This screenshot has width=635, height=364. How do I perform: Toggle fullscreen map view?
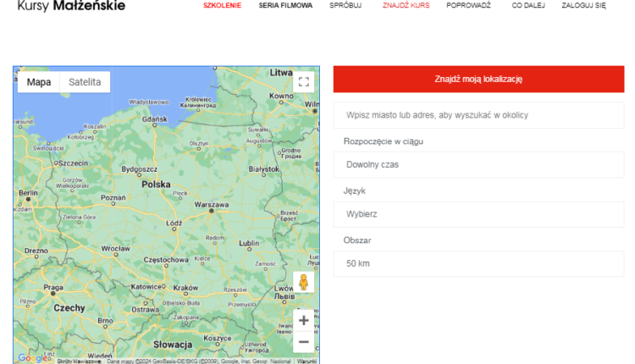tap(304, 82)
